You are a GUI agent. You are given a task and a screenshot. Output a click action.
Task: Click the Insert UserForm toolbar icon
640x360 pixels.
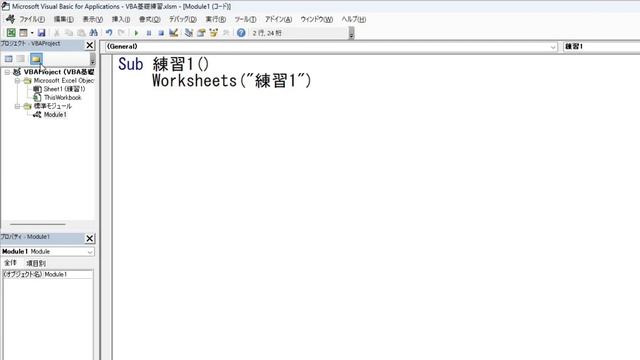(x=23, y=33)
